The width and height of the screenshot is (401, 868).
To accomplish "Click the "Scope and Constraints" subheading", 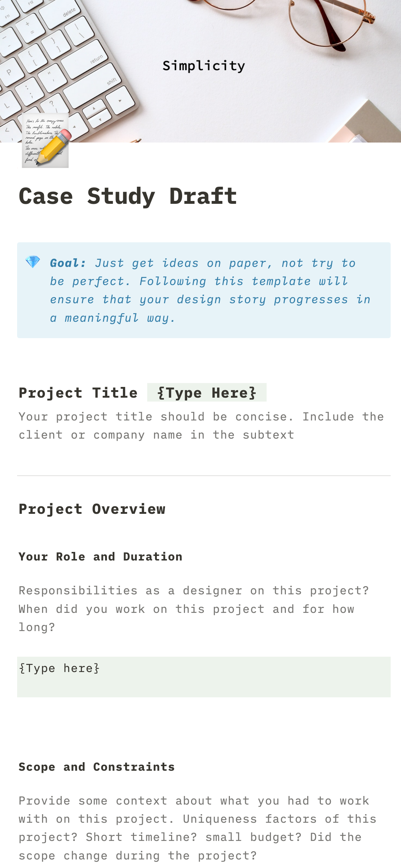I will (97, 767).
